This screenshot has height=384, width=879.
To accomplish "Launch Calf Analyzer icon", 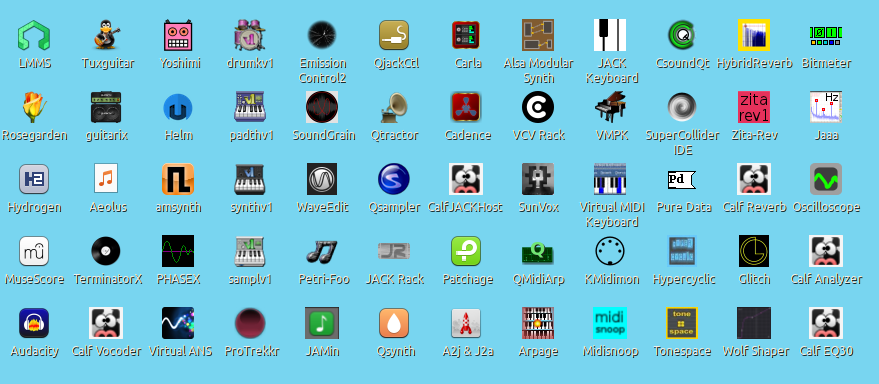I will pos(826,251).
